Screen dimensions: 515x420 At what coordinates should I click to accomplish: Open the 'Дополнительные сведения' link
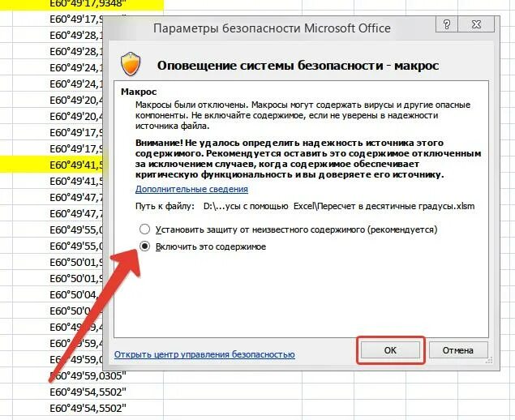191,189
